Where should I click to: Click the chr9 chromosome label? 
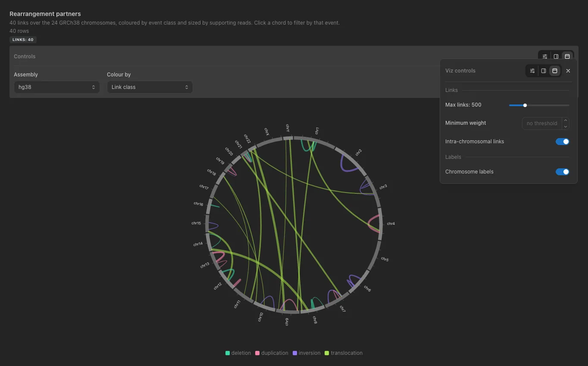pos(287,322)
